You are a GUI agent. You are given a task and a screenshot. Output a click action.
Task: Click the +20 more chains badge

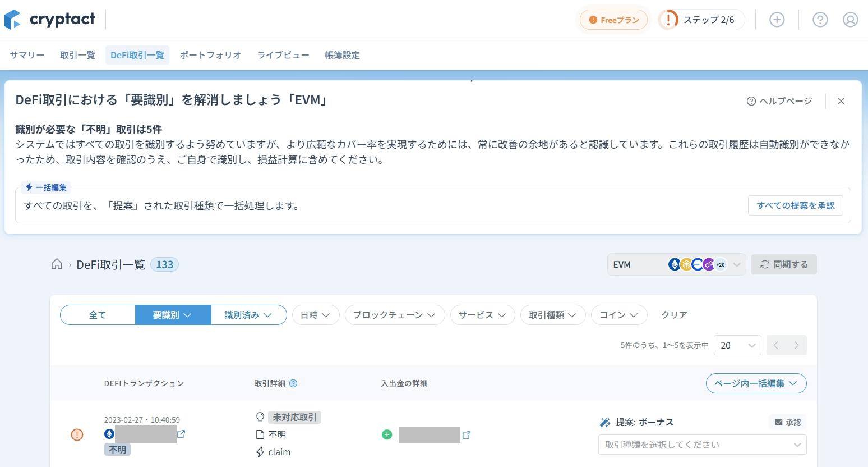pos(721,264)
